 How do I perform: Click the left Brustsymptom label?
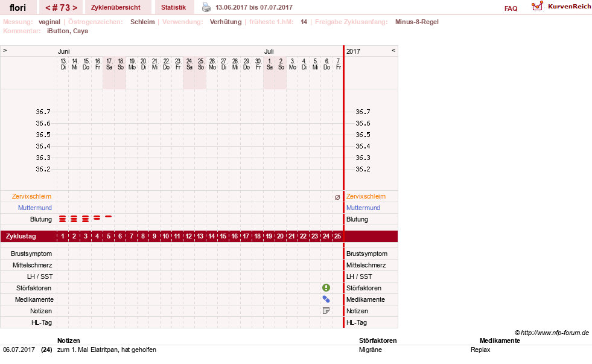pos(31,254)
